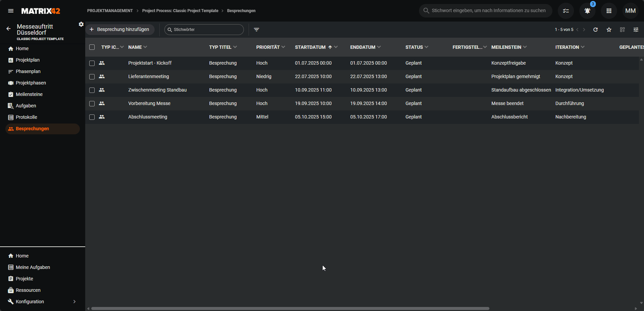Go to Protokolle in the sidebar
This screenshot has width=644, height=311.
coord(26,117)
